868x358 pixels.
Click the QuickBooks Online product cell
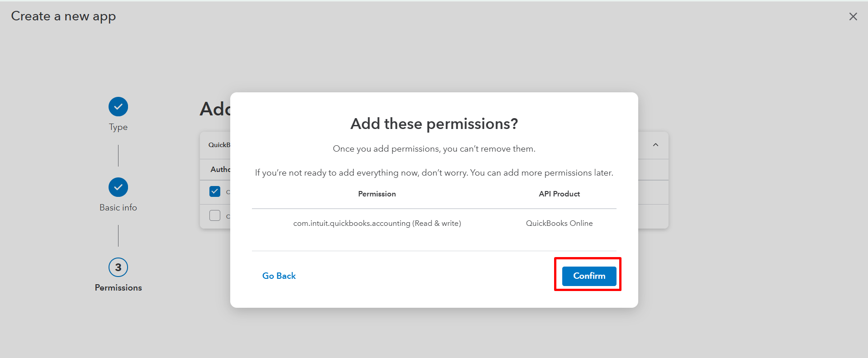(559, 224)
